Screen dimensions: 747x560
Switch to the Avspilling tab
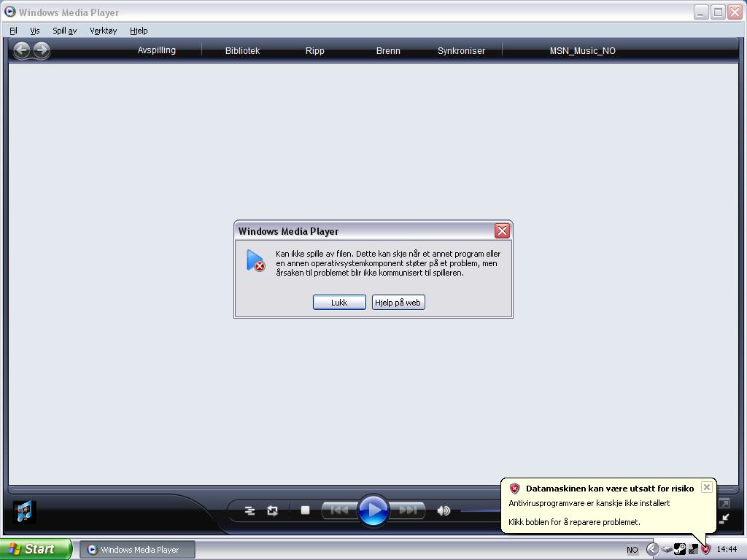156,50
